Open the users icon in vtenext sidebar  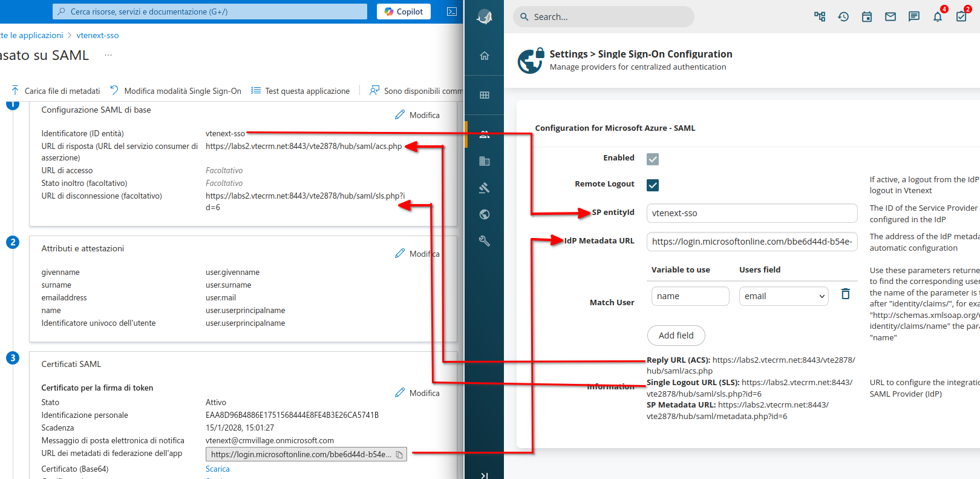[485, 134]
